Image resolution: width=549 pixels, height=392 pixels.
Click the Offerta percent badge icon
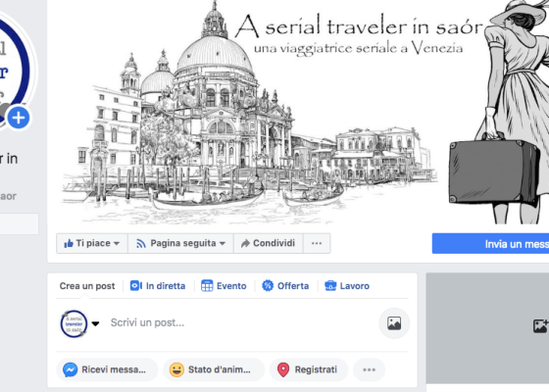(268, 286)
